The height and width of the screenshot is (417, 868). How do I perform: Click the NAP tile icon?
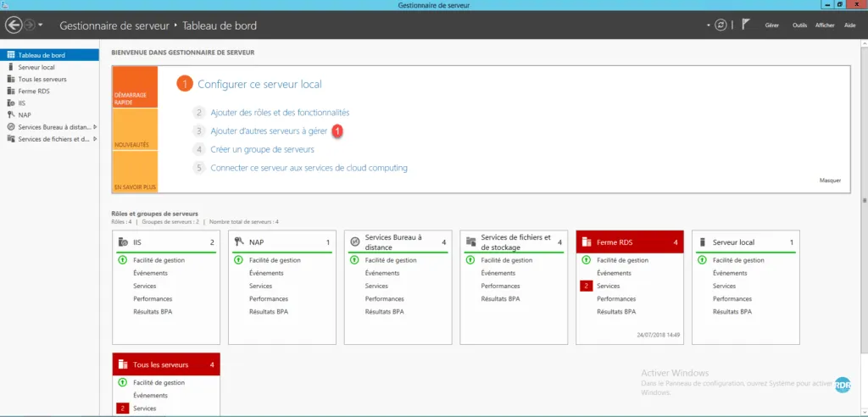240,242
